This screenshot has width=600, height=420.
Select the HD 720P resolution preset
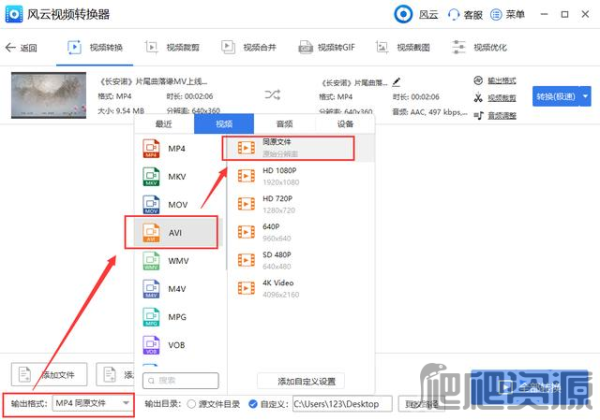[301, 204]
